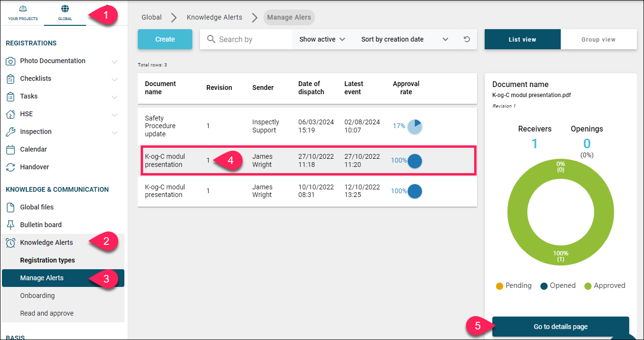Viewport: 644px width, 340px height.
Task: Click the 12/10/2022 13:25 latest event cell
Action: [x=362, y=191]
